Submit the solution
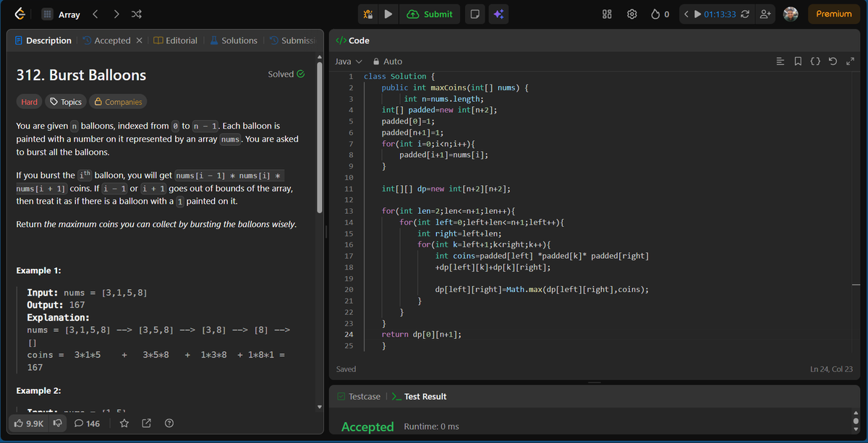This screenshot has height=443, width=868. coord(430,14)
